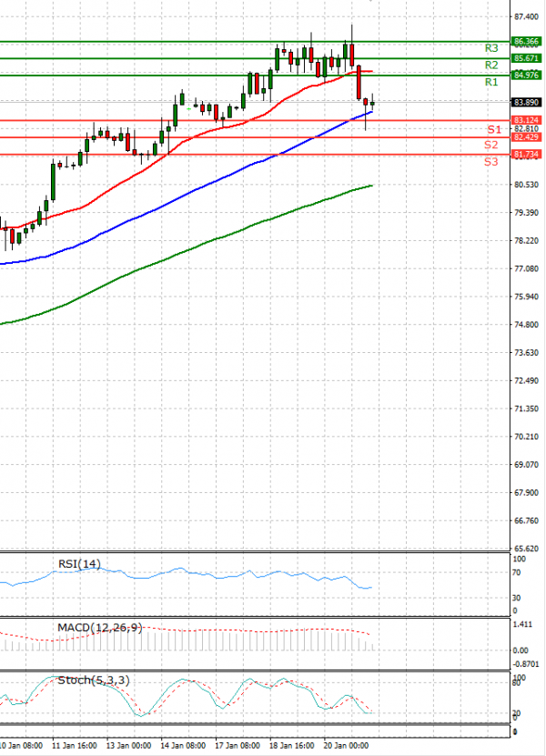
Task: Click the 79.390 price axis label
Action: (526, 213)
